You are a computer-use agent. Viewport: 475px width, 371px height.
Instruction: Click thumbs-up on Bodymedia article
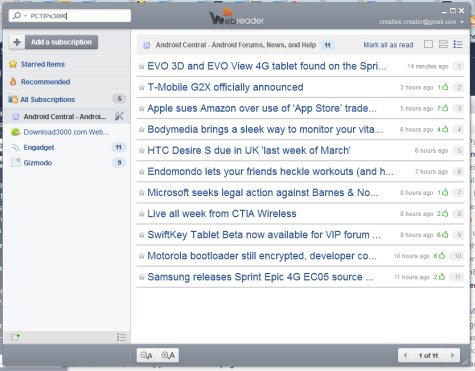click(445, 129)
